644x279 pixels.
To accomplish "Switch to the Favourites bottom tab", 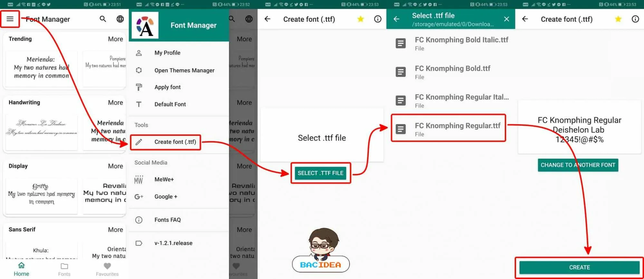I will (x=107, y=269).
